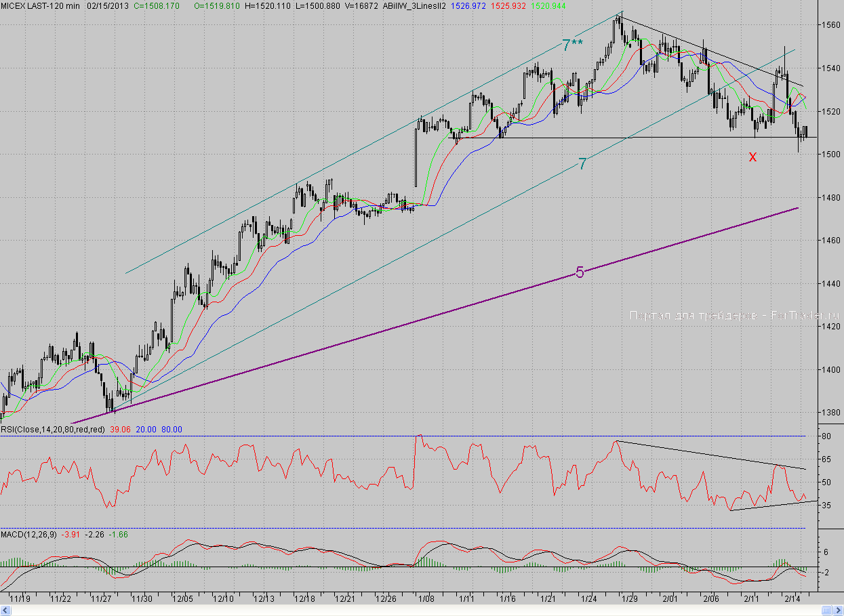844x616 pixels.
Task: Click the 1/08 date on time axis
Action: [x=426, y=599]
